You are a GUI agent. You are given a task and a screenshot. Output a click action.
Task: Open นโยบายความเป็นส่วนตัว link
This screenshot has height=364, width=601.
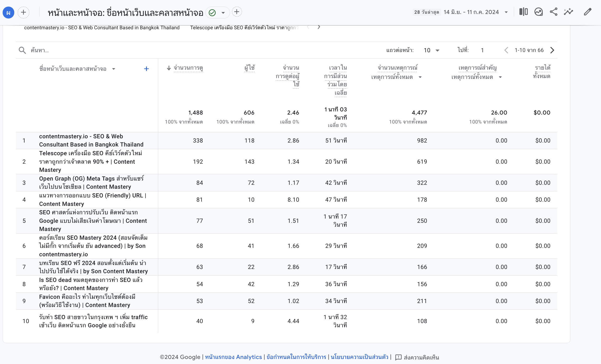coord(360,357)
